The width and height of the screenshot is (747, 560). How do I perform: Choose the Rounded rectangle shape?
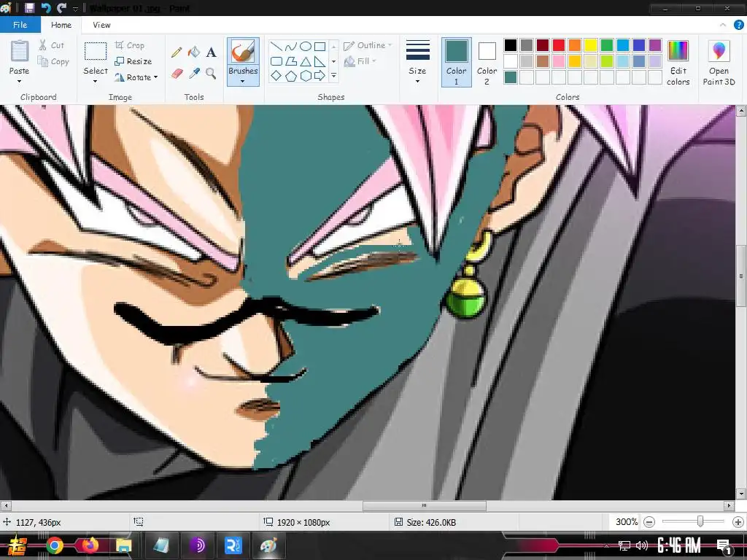click(x=276, y=61)
